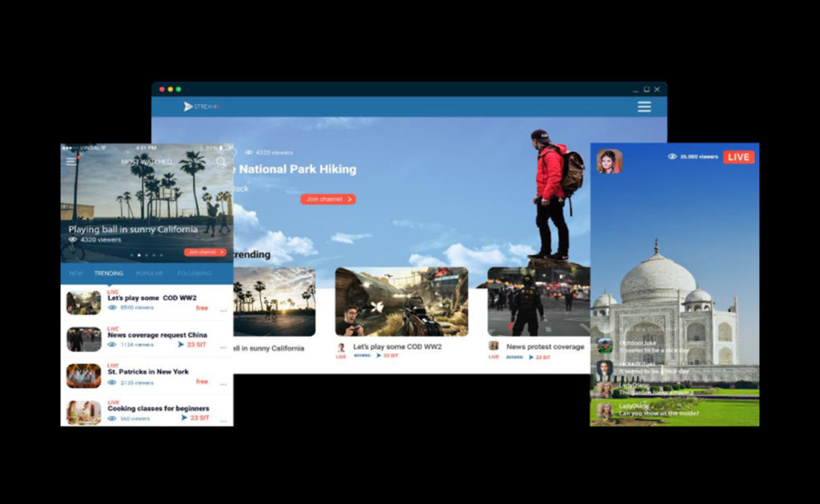Click OutdoorJake's avatar in the chat

coord(605,346)
